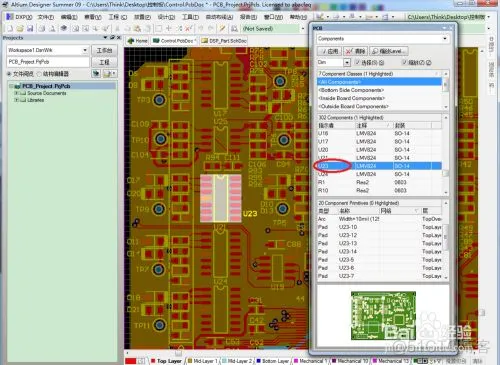500x365 pixels.
Task: Switch to the Home document tab
Action: (138, 41)
